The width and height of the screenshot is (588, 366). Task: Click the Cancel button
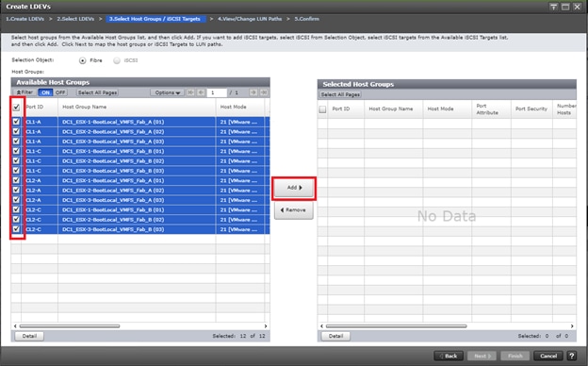click(548, 356)
